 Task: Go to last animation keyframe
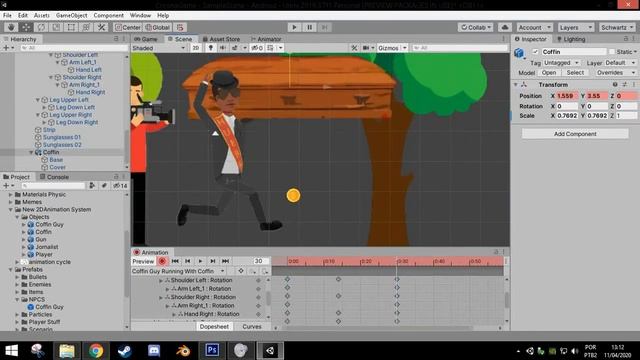tap(225, 261)
